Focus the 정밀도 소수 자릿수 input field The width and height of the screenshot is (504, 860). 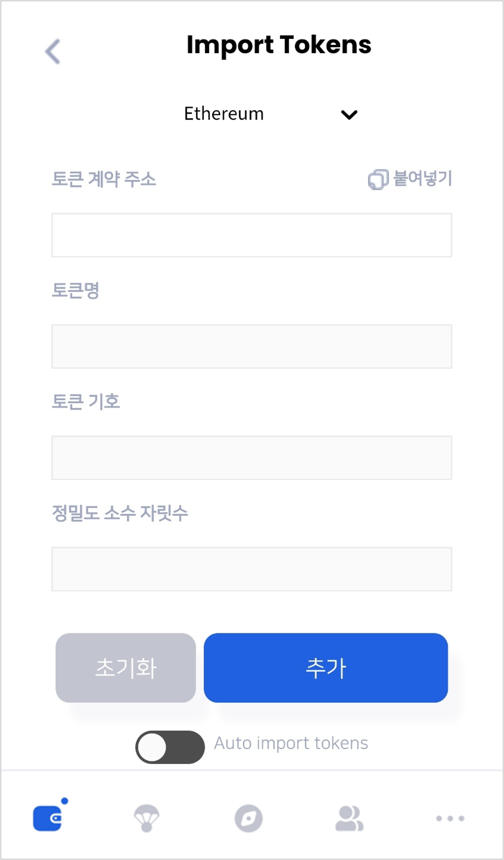click(x=252, y=569)
